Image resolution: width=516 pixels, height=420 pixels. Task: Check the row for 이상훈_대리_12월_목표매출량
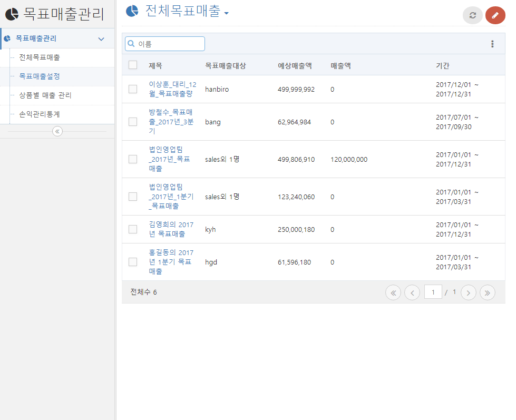(x=133, y=89)
